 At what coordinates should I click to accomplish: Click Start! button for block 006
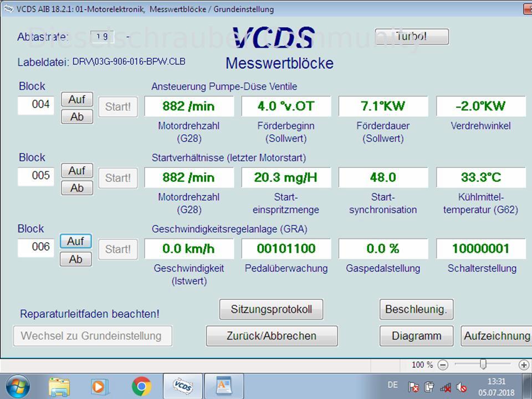[117, 249]
